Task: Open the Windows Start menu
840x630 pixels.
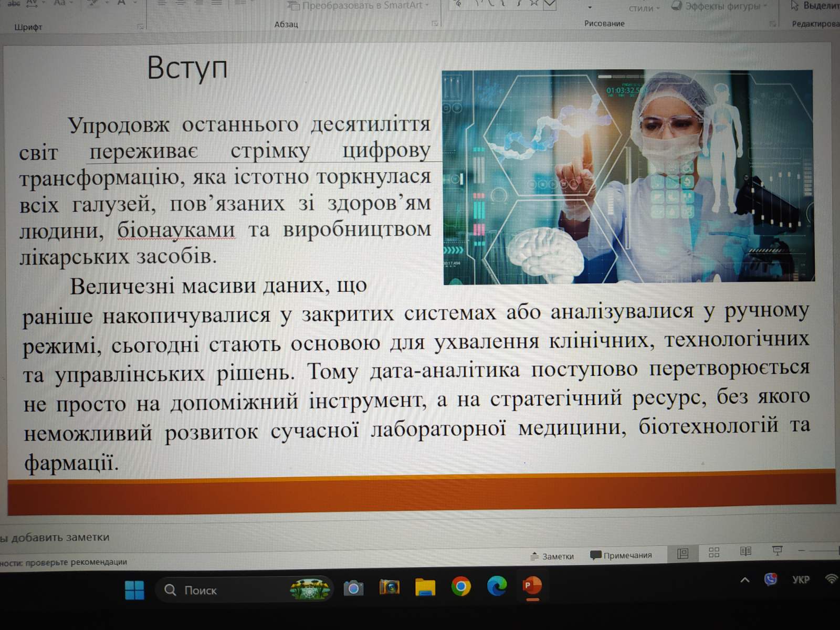Action: coord(134,590)
